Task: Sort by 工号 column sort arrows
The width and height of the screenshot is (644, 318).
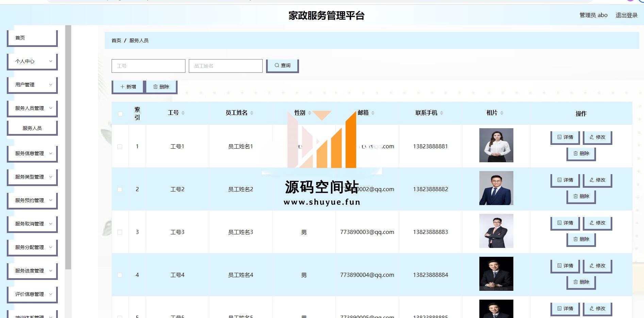Action: coord(183,113)
